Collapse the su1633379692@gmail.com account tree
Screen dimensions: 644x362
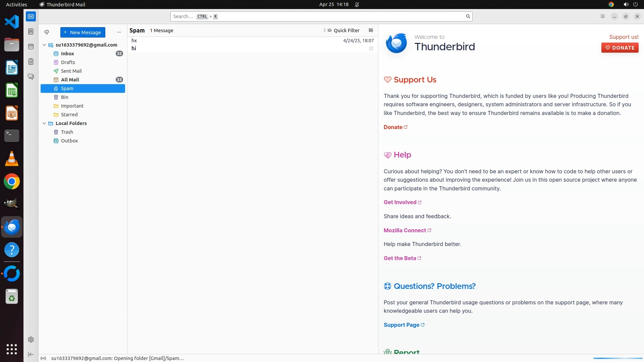click(44, 45)
